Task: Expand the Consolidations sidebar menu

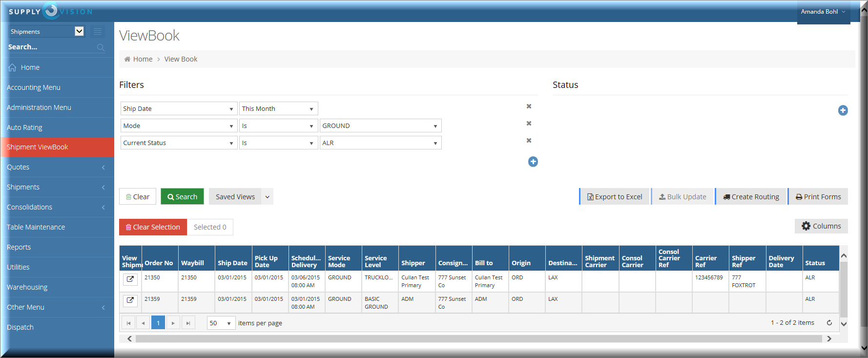Action: 57,207
